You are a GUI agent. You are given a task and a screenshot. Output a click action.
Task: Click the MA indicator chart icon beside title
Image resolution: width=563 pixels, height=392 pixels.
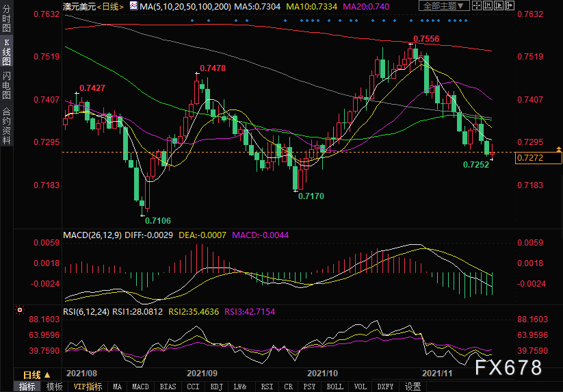coord(133,5)
